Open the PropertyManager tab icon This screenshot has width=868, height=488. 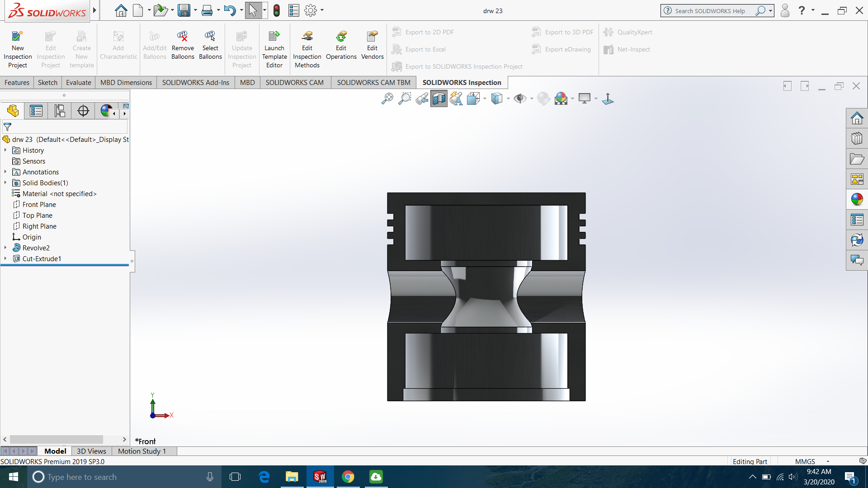coord(36,111)
